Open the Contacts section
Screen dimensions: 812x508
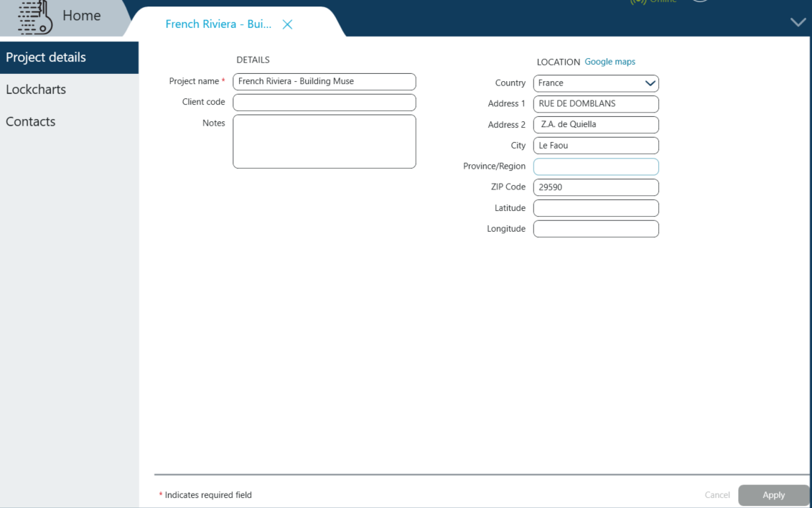point(31,122)
